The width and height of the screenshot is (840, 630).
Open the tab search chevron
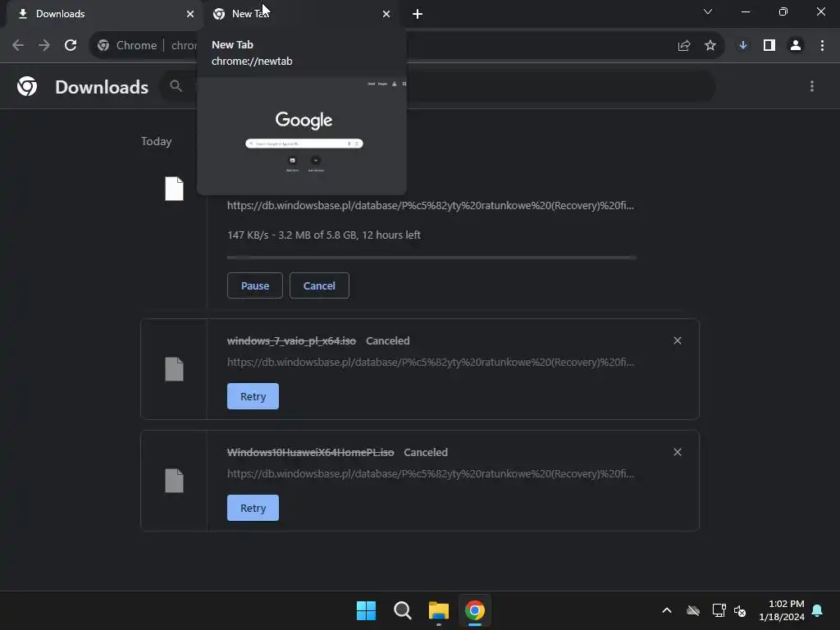(708, 11)
